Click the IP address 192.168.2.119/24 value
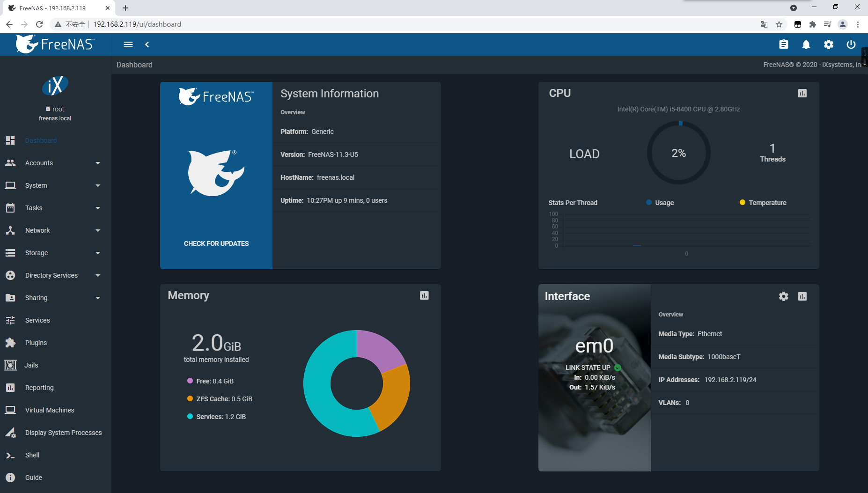Viewport: 868px width, 493px height. (730, 380)
